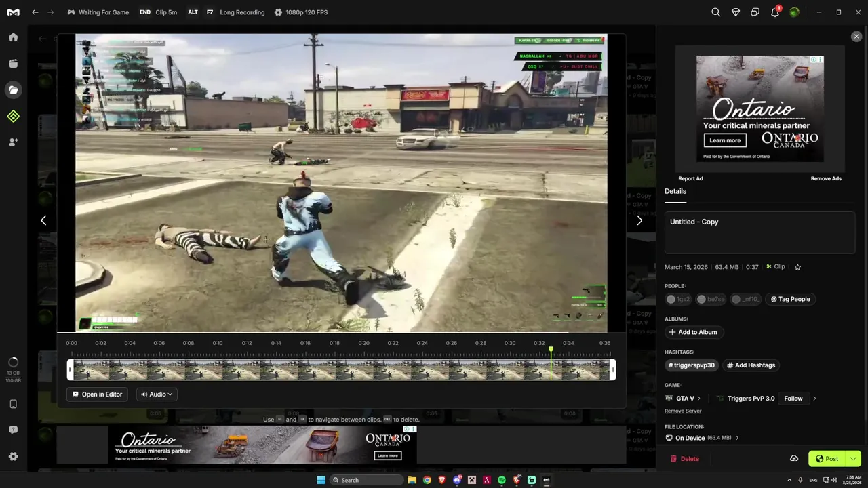Screen dimensions: 868x488
Task: Delete the clip
Action: click(684, 459)
